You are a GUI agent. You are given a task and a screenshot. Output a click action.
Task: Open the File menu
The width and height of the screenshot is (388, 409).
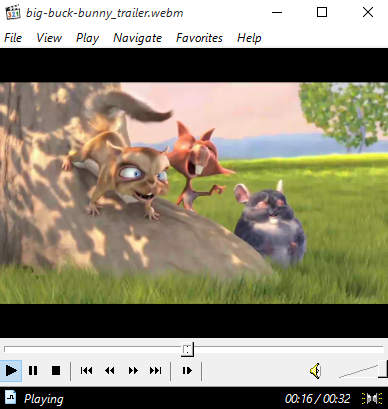pyautogui.click(x=13, y=38)
